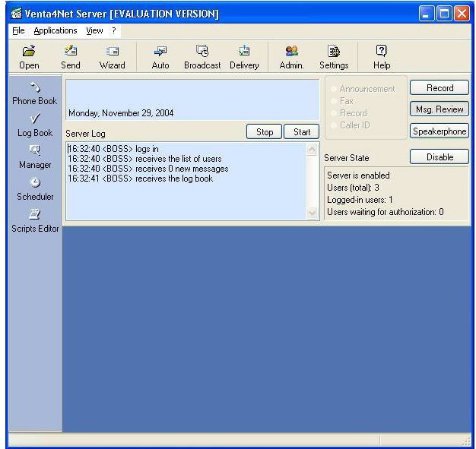Screen dimensions: 476x449
Task: Click the Record button
Action: click(440, 87)
